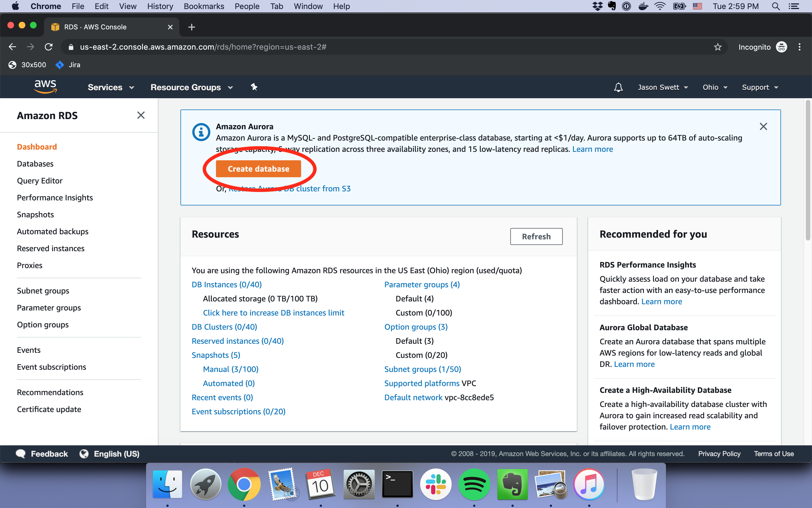This screenshot has width=812, height=508.
Task: Open the Jason Swett account dropdown
Action: click(663, 87)
